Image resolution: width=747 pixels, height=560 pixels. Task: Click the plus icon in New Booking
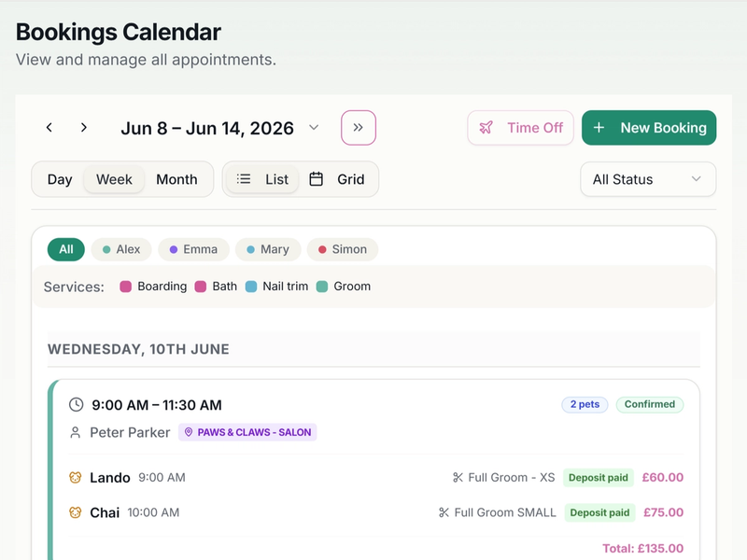(x=599, y=128)
